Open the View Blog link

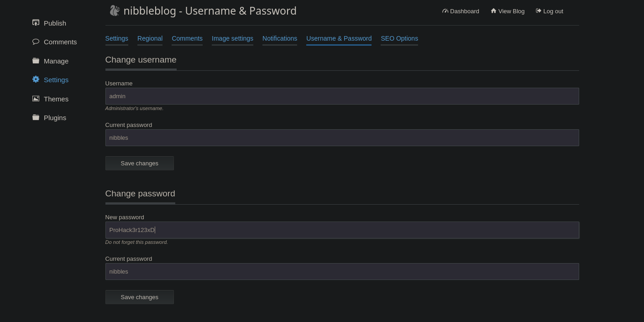point(508,11)
